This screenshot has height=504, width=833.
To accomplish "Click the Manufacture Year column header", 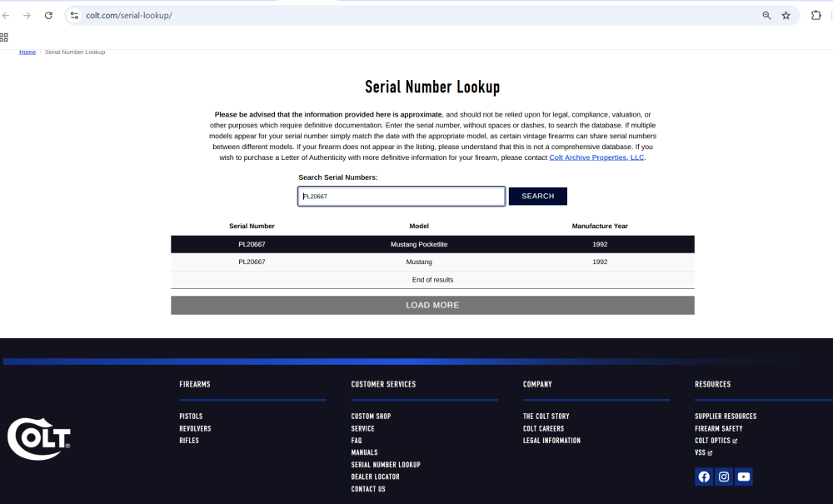I will click(x=600, y=226).
